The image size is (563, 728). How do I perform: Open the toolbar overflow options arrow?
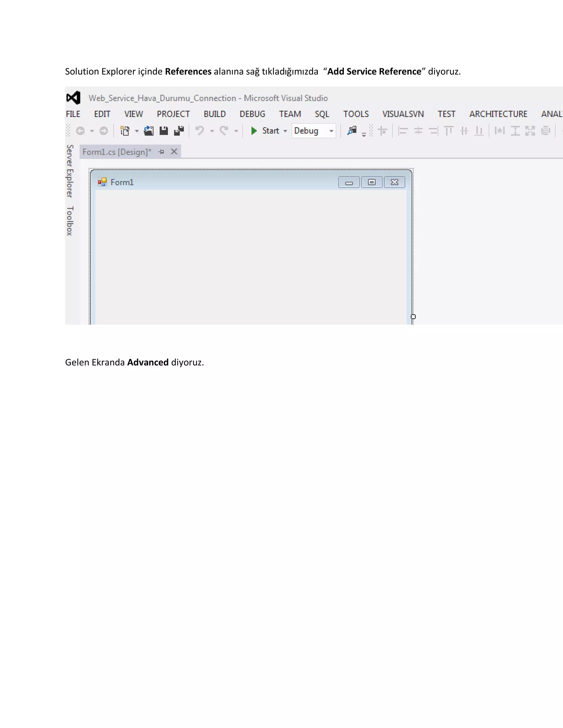pyautogui.click(x=364, y=134)
